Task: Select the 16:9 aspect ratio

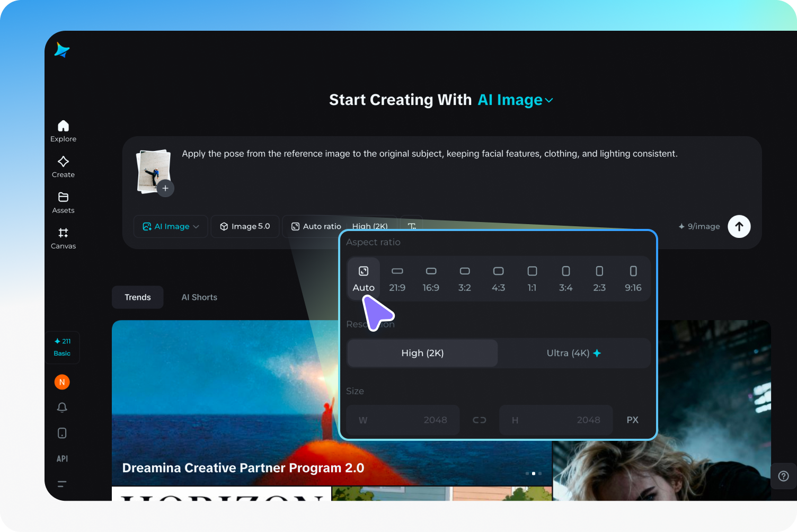Action: click(x=431, y=278)
